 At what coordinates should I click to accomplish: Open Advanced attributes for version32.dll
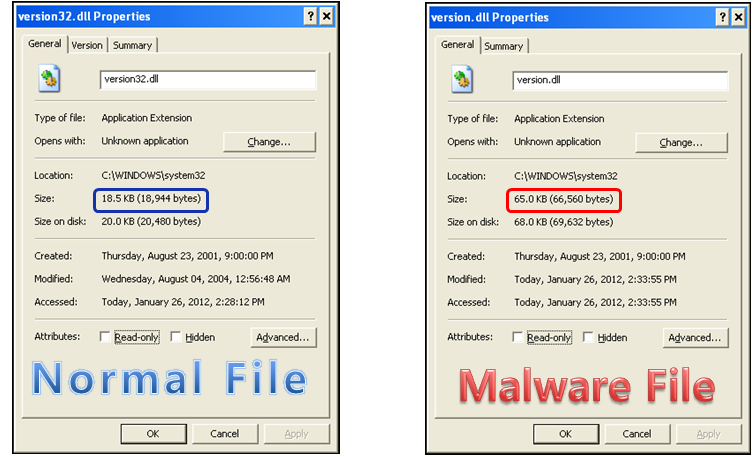tap(283, 337)
